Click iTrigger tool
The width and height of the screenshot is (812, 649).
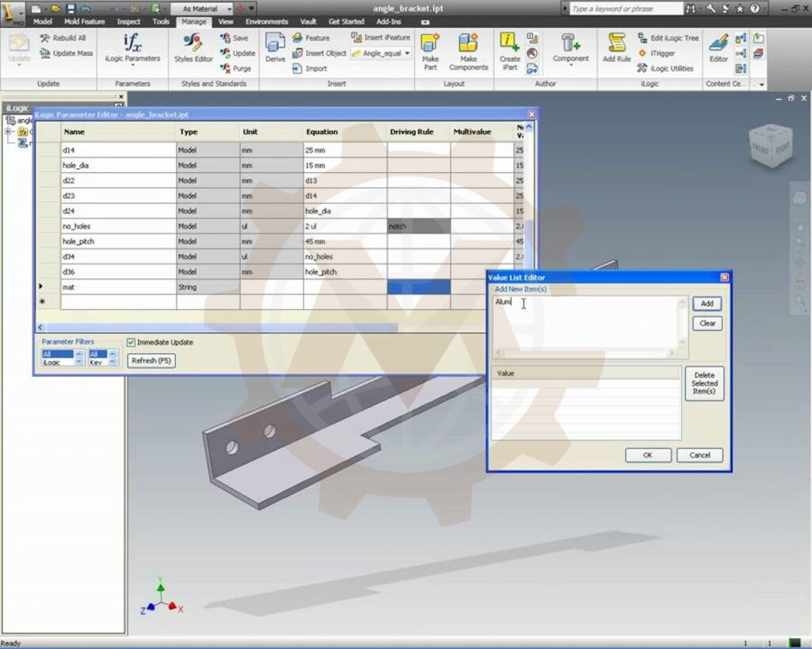(656, 53)
